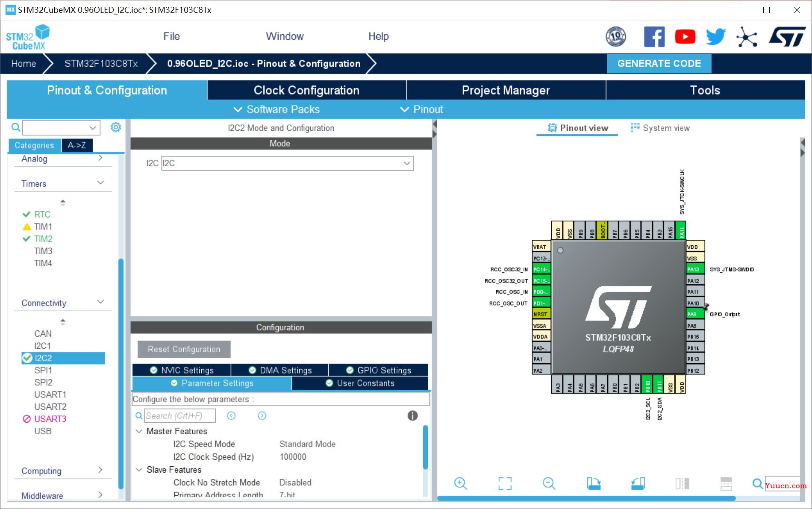Open the Facebook icon link
Viewport: 812px width, 509px height.
point(654,37)
